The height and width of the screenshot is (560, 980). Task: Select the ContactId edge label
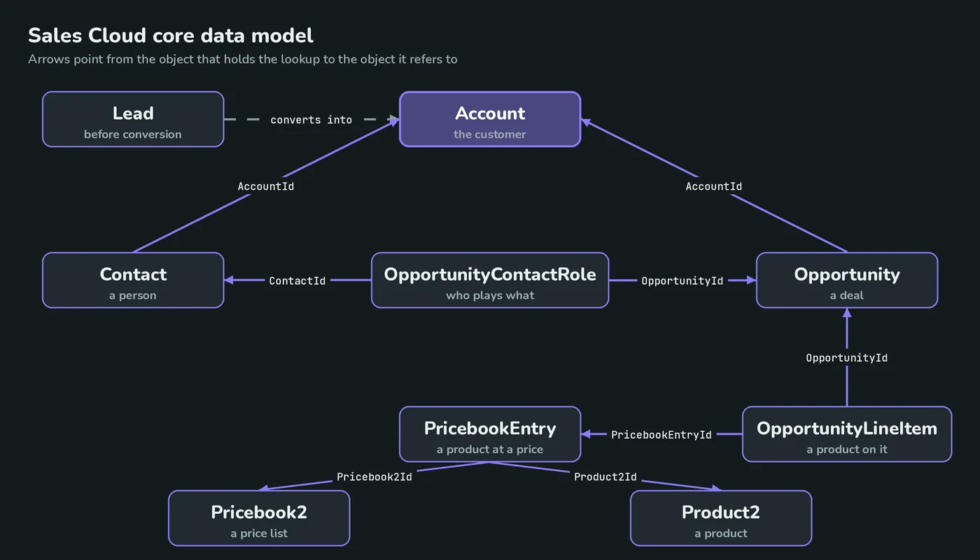(x=297, y=281)
